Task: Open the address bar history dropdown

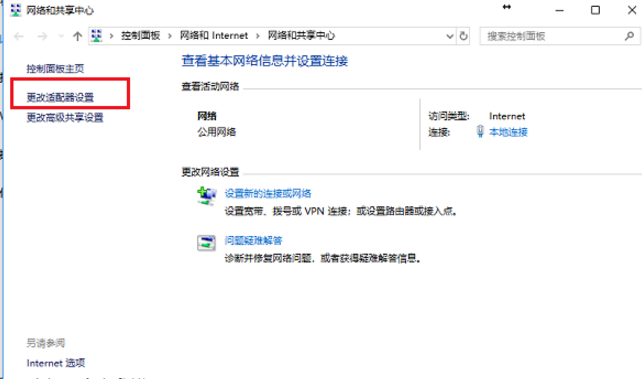Action: 449,37
